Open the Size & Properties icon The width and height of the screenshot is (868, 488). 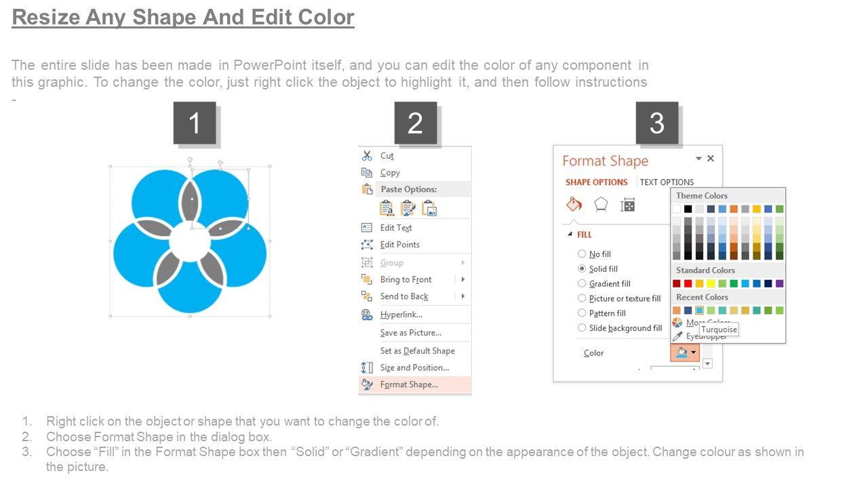[x=627, y=204]
